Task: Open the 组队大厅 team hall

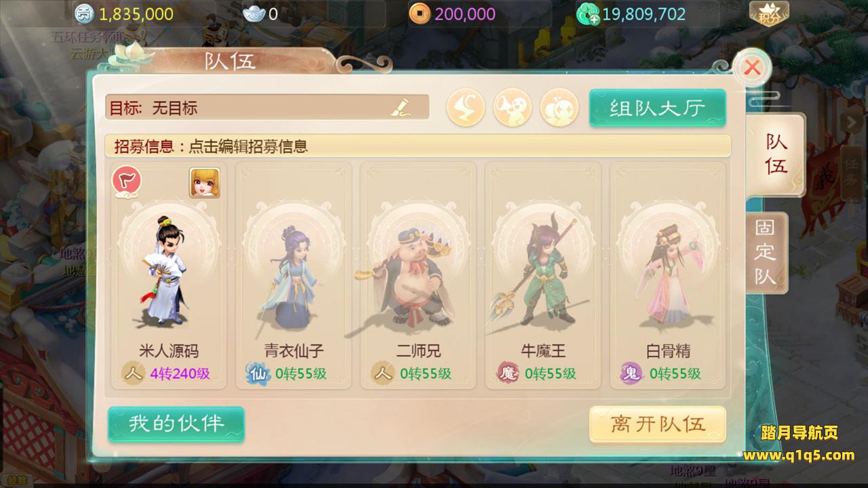Action: pyautogui.click(x=657, y=108)
